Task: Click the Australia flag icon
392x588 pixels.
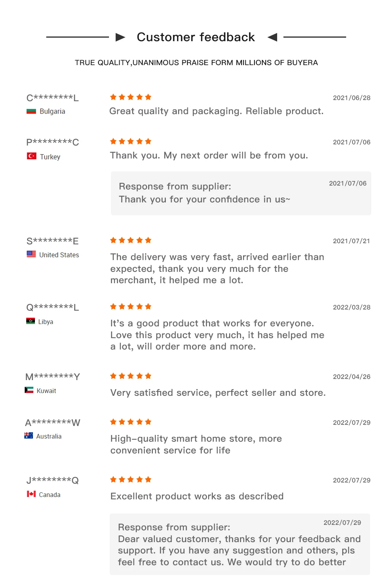Action: 29,435
